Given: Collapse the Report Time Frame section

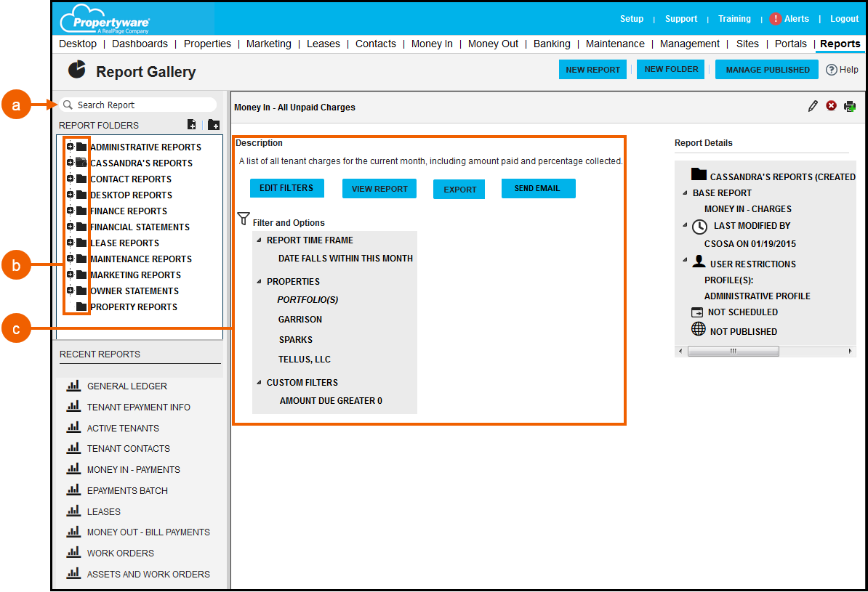Looking at the screenshot, I should tap(260, 240).
